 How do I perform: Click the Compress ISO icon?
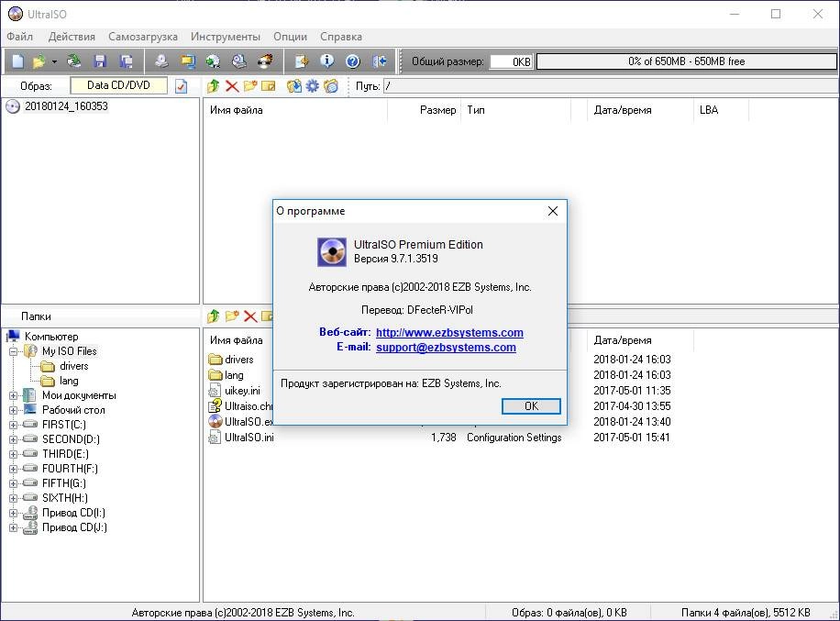[x=239, y=61]
